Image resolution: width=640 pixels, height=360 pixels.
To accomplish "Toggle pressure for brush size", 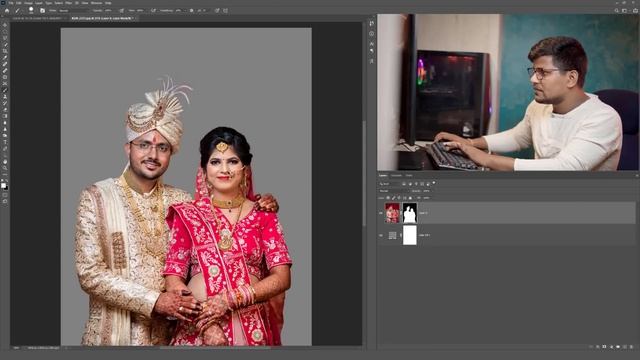I will click(x=217, y=11).
